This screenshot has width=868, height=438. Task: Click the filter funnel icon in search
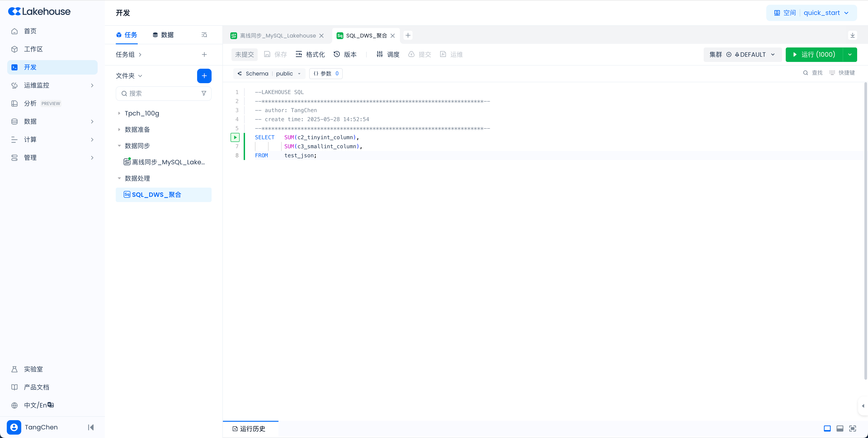(203, 93)
